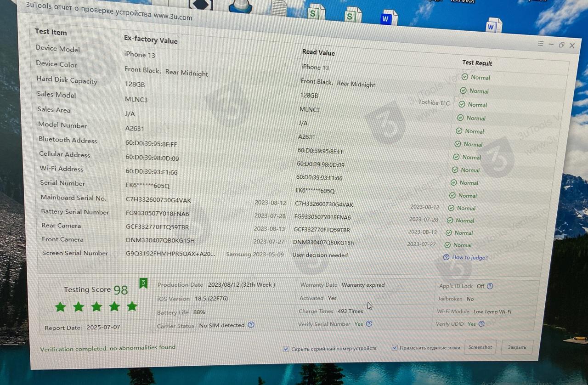Click ex-factory mainboard serial C7H332600730G4VAK

[158, 200]
